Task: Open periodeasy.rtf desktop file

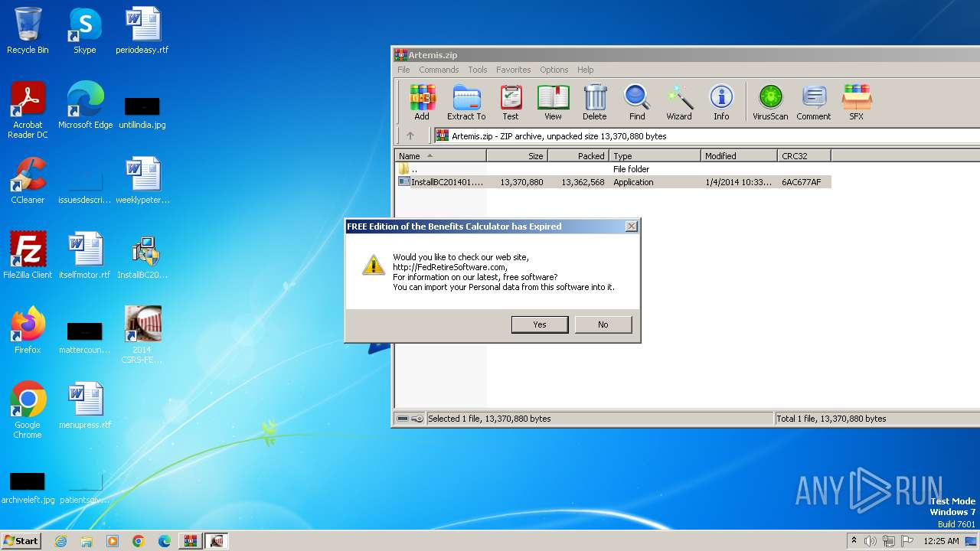Action: (x=142, y=31)
